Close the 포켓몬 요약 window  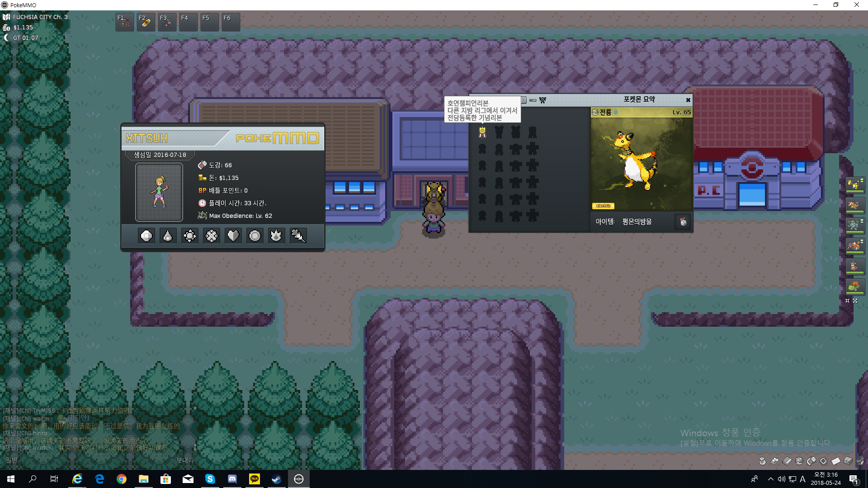(688, 100)
